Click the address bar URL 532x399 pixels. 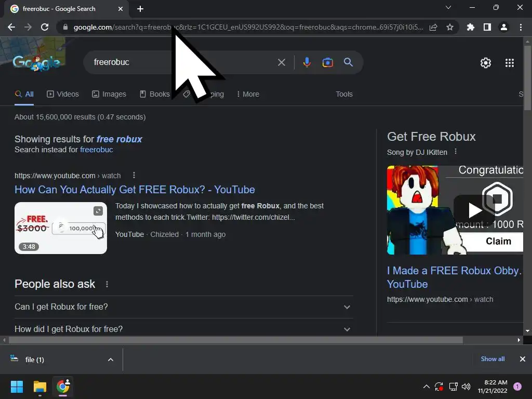(248, 27)
